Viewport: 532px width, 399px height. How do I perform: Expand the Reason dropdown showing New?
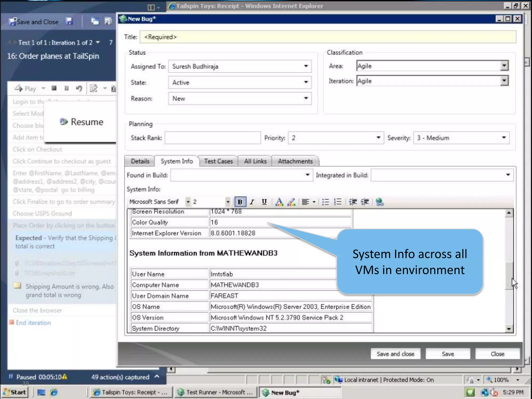[306, 98]
